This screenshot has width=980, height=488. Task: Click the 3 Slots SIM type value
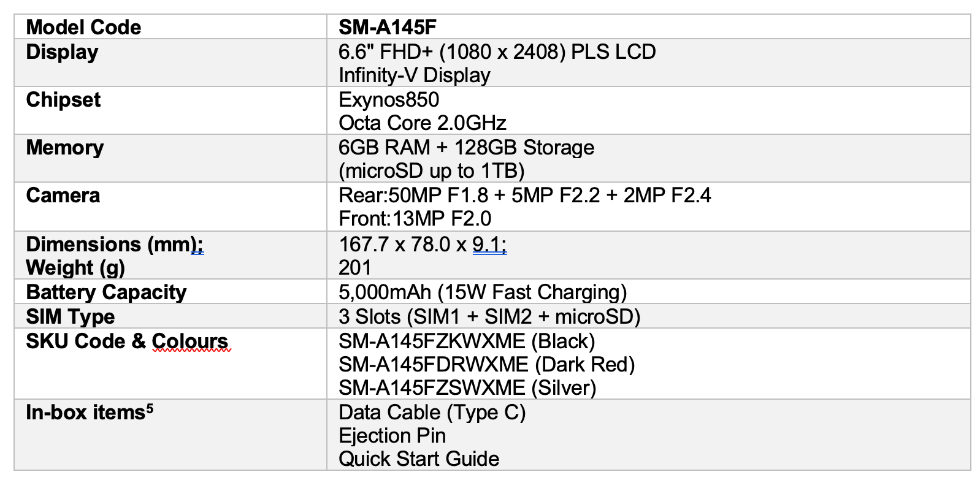coord(489,316)
